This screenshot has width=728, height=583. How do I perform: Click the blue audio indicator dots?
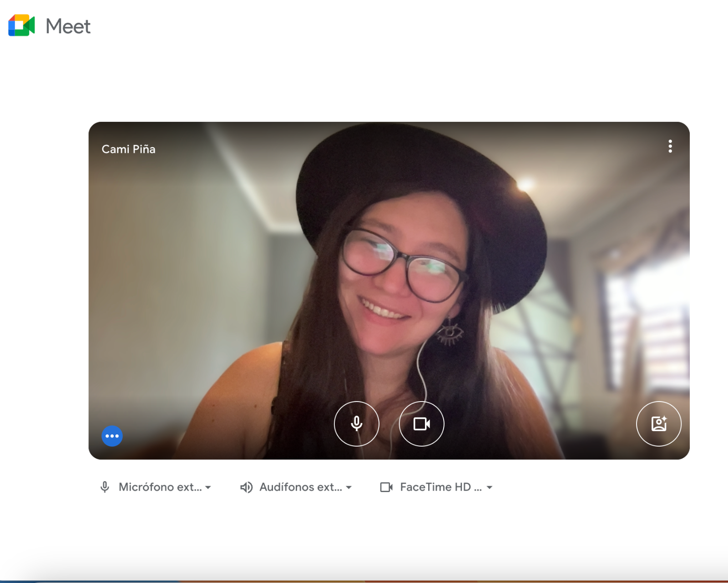pos(112,436)
